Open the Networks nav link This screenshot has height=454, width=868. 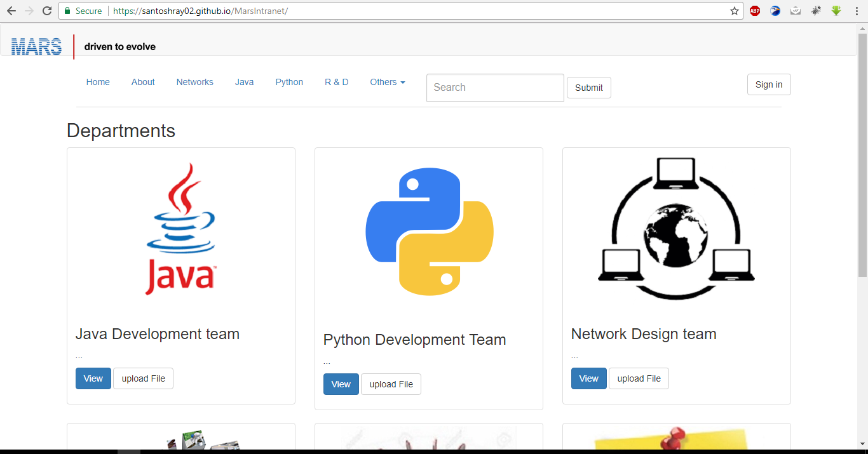click(x=195, y=82)
